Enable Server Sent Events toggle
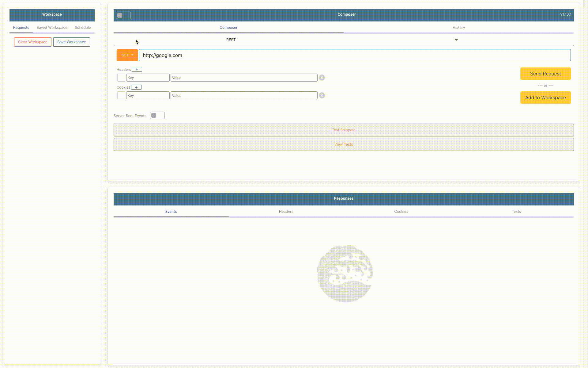 pyautogui.click(x=157, y=116)
